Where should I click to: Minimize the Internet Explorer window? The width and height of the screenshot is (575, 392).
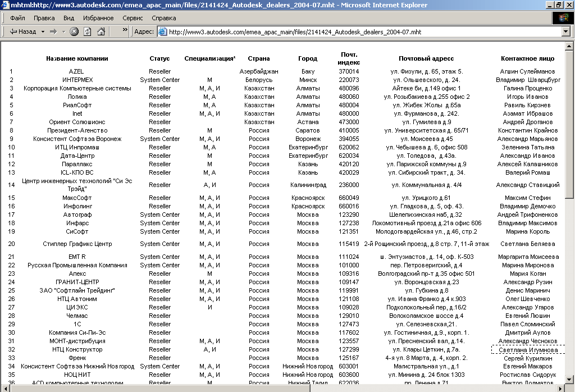550,4
